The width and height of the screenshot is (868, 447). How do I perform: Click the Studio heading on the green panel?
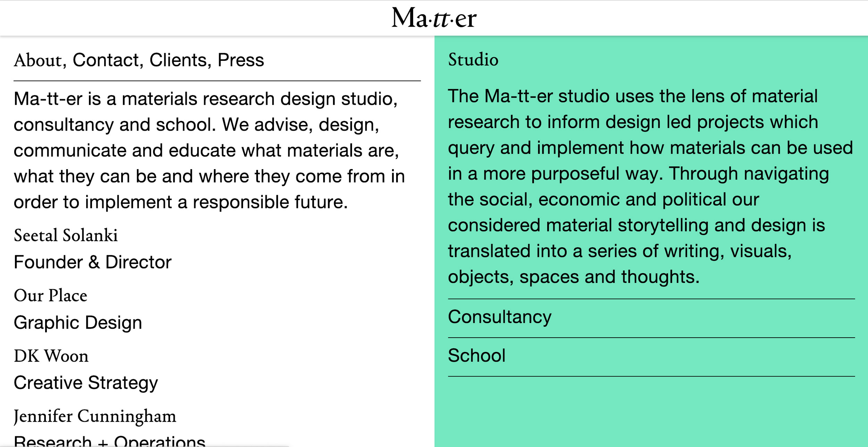click(472, 60)
